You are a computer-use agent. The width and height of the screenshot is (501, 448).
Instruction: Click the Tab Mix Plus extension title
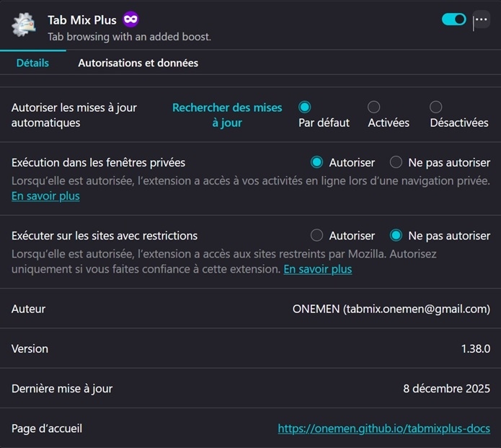[x=81, y=19]
